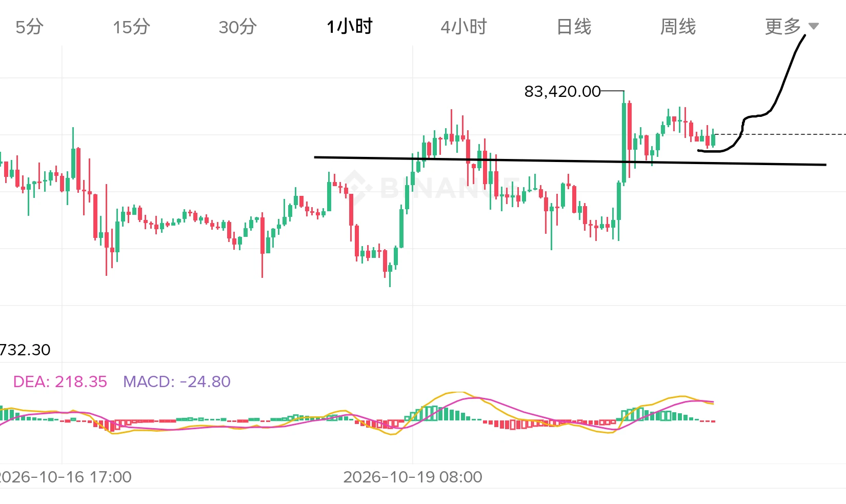Screen dimensions: 846x504
Task: Click the 83,420.00 high price label
Action: (x=562, y=91)
